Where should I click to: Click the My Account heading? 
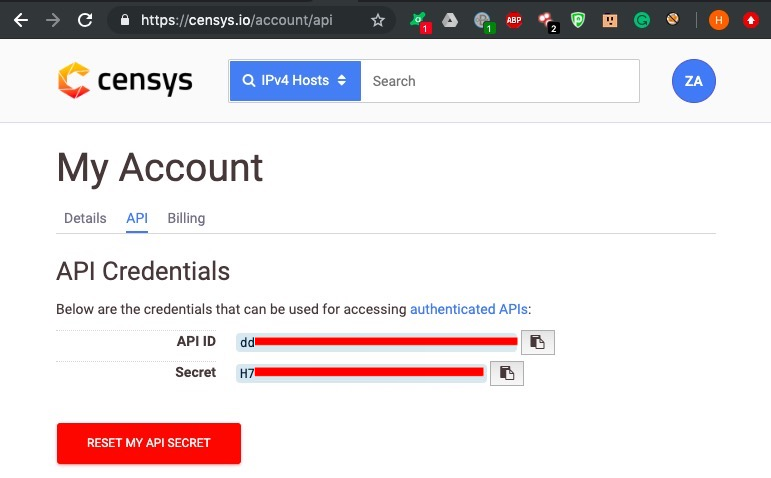pos(160,168)
